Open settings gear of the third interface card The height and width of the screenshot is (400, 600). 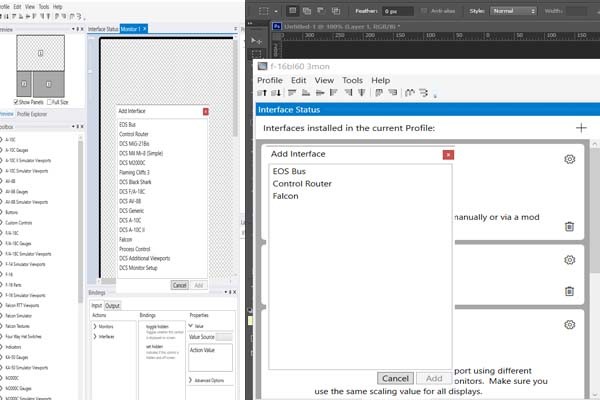pos(570,325)
